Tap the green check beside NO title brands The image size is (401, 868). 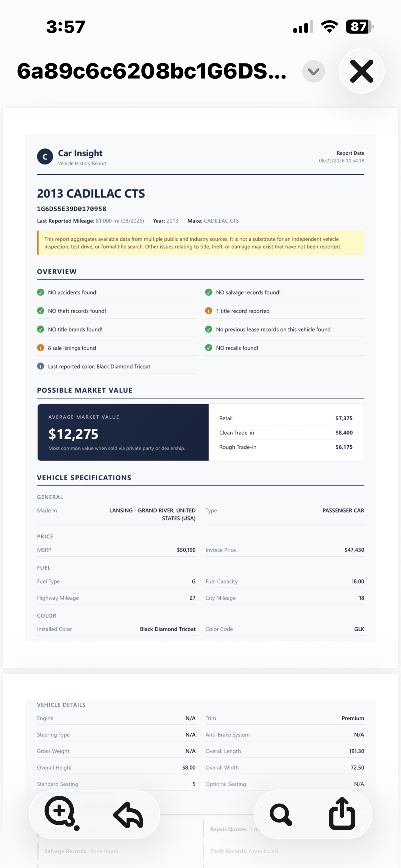pyautogui.click(x=40, y=329)
